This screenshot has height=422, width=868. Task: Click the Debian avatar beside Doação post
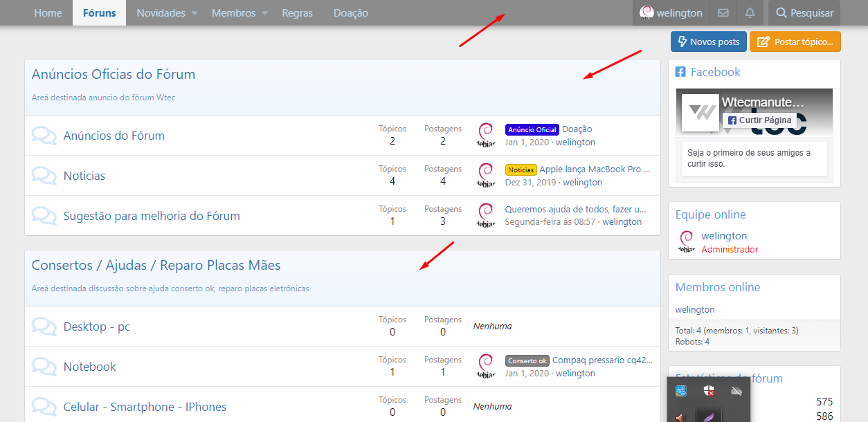pyautogui.click(x=486, y=135)
